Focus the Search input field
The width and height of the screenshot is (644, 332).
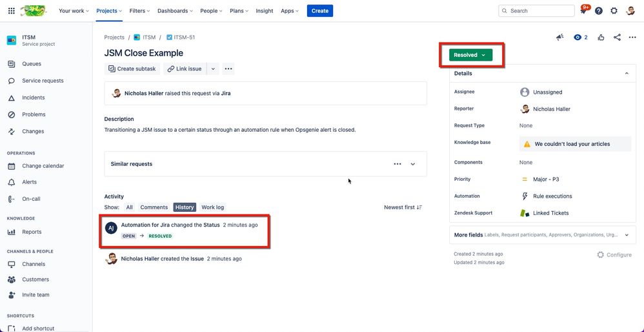coord(536,11)
